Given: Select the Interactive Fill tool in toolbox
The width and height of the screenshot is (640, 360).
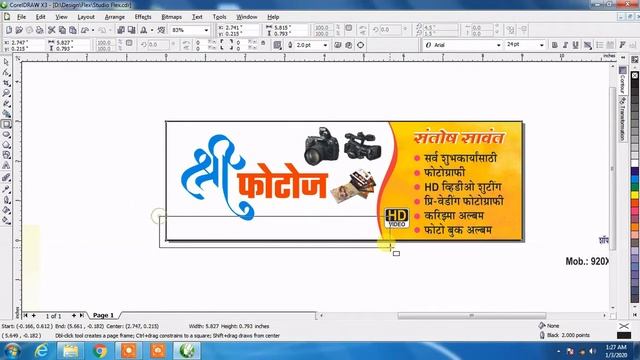Looking at the screenshot, I should point(6,220).
